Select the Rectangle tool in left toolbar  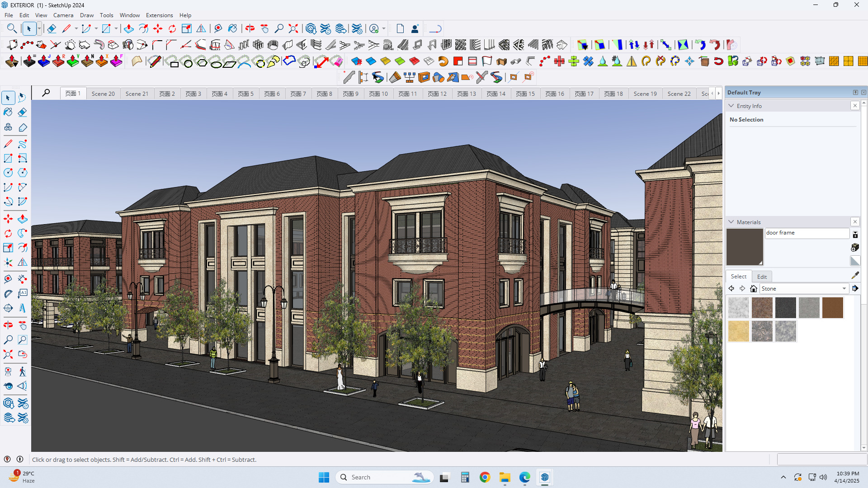(8, 158)
